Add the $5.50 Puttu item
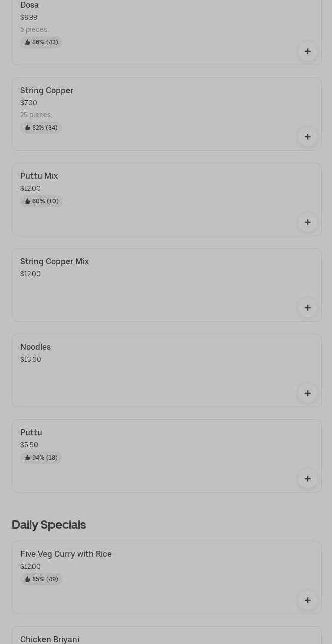The image size is (332, 644). point(307,479)
